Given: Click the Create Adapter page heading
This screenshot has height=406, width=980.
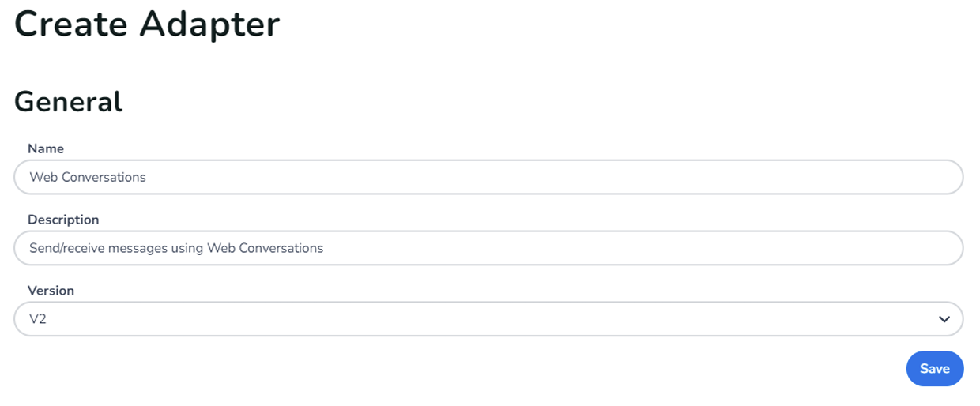Looking at the screenshot, I should pos(147,24).
